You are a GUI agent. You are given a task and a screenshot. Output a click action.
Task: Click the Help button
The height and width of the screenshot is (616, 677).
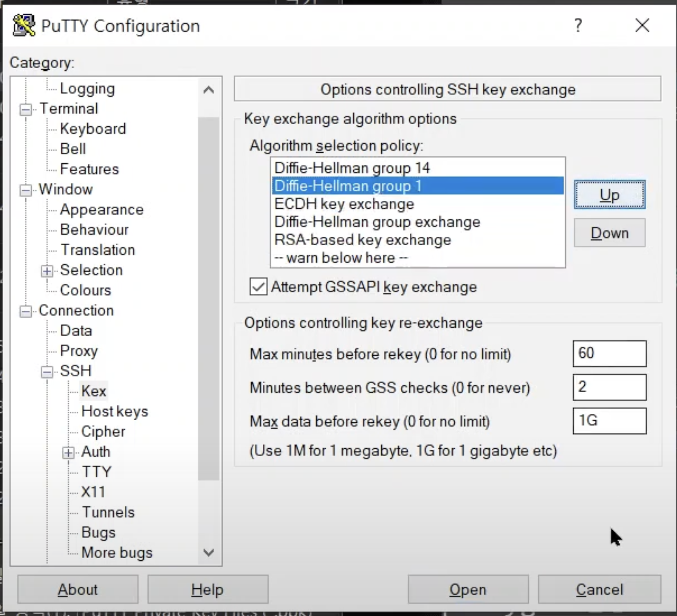click(x=208, y=589)
